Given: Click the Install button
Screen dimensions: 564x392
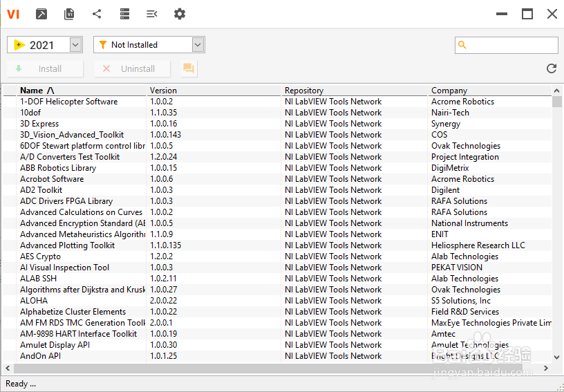Looking at the screenshot, I should click(45, 68).
